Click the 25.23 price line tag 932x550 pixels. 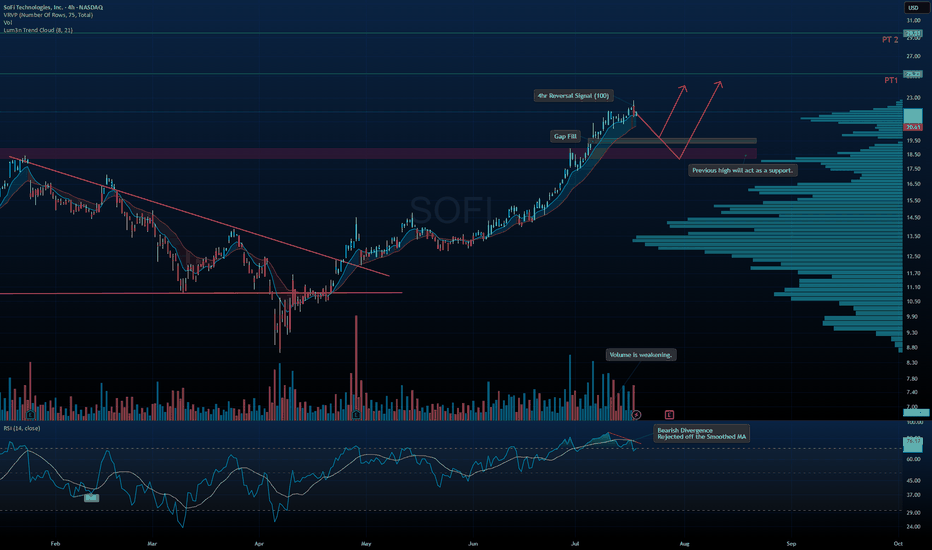pos(912,74)
